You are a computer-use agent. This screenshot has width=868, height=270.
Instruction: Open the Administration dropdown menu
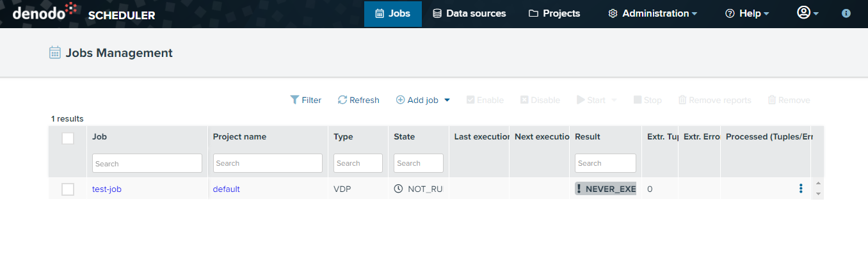click(652, 13)
